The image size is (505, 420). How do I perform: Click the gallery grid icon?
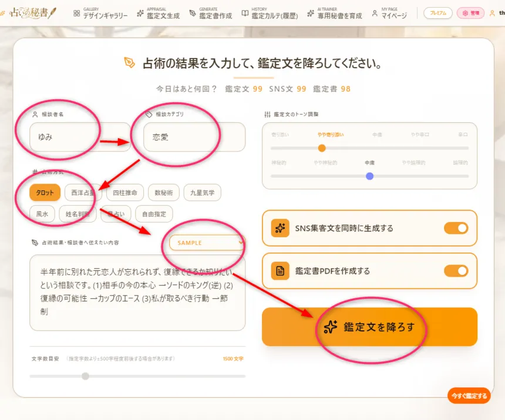coord(77,13)
